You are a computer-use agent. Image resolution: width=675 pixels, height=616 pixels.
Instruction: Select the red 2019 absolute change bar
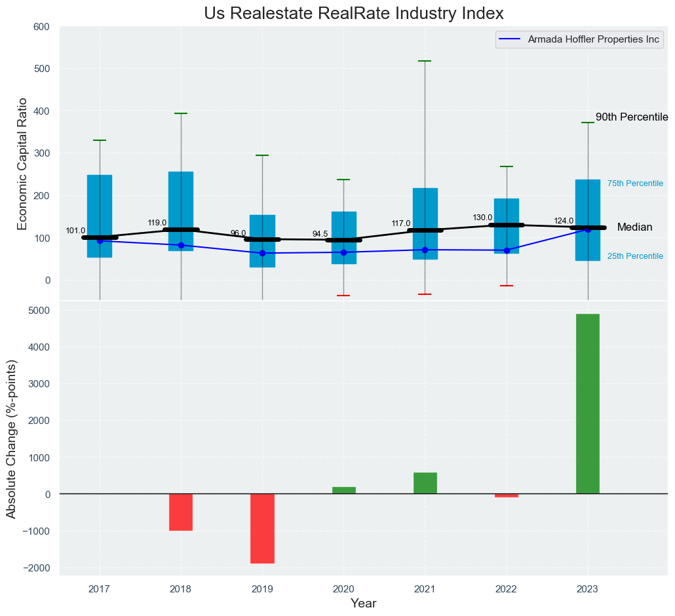[x=262, y=528]
